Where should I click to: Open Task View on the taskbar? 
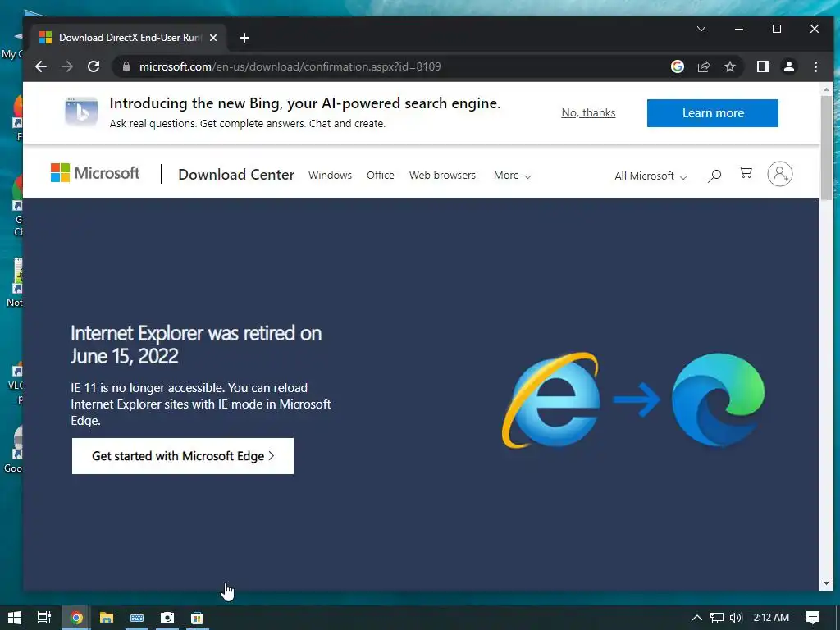click(x=44, y=618)
